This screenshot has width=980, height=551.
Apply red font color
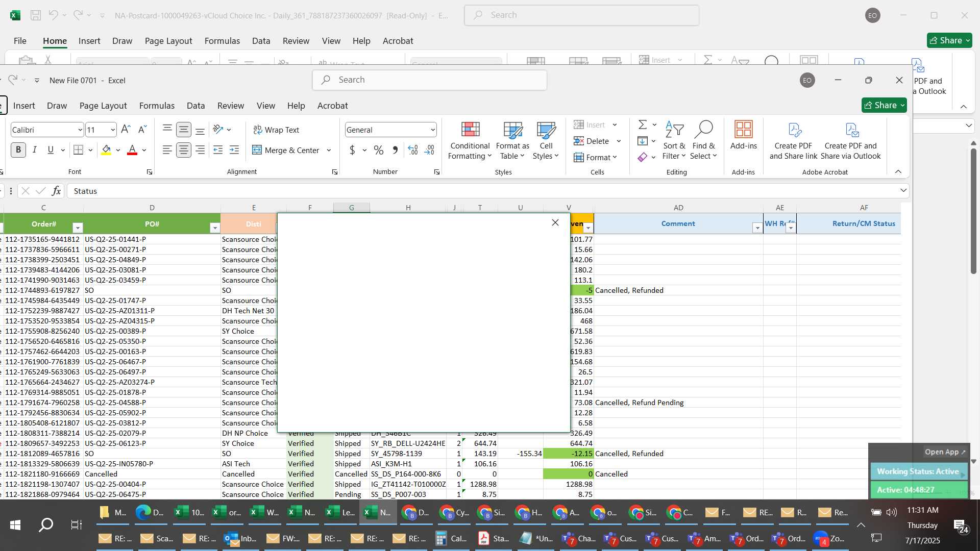pos(132,150)
